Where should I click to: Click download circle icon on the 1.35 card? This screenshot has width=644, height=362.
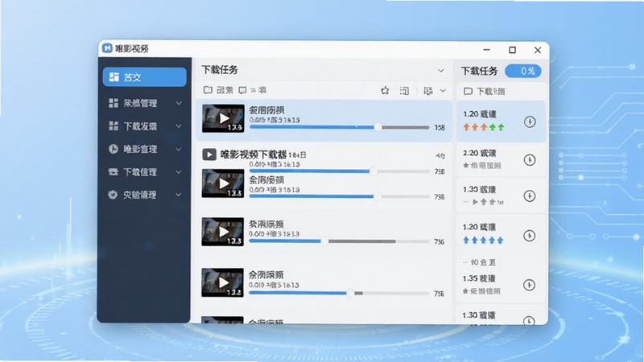click(x=529, y=285)
